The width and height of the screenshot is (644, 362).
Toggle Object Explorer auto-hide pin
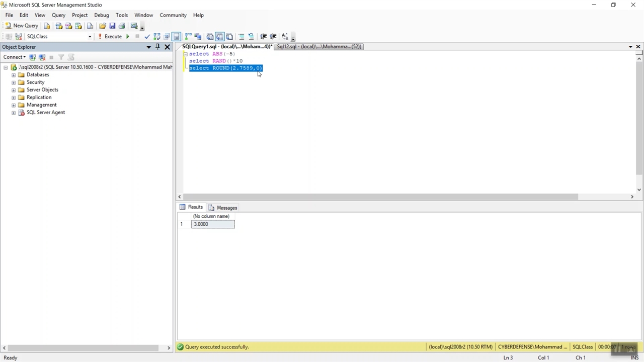(x=157, y=47)
